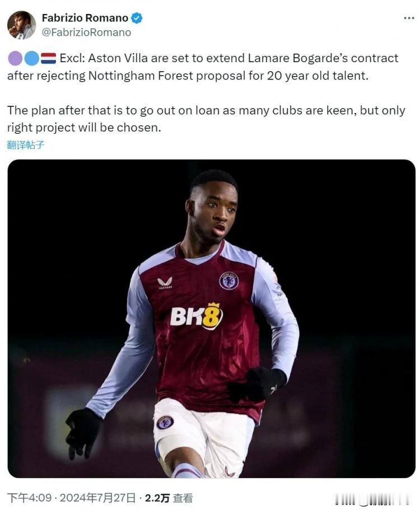The width and height of the screenshot is (420, 515).
Task: Click the 2024年7月27日 post date
Action: coord(97,498)
